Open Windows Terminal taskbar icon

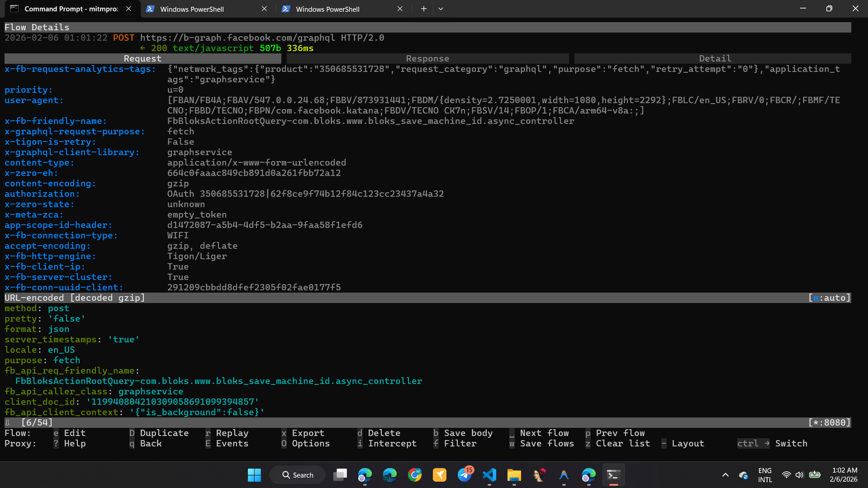[x=613, y=475]
